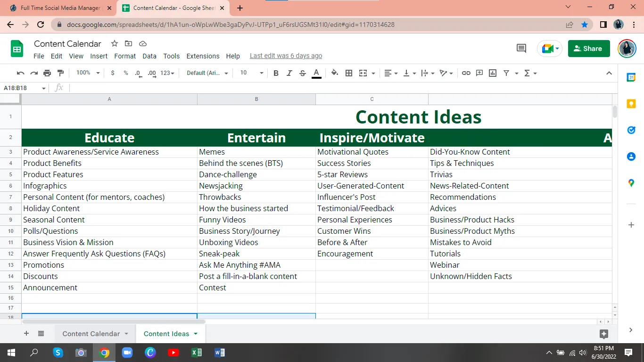Image resolution: width=644 pixels, height=362 pixels.
Task: Insert a link using the toolbar icon
Action: (x=466, y=73)
